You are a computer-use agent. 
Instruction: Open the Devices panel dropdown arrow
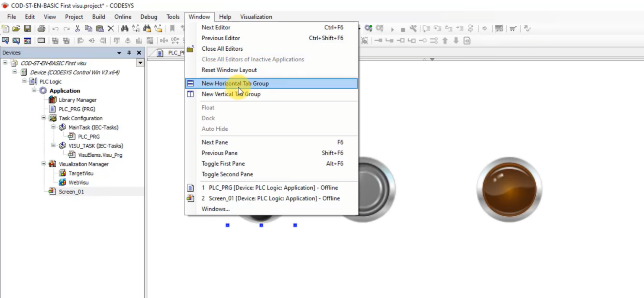click(119, 53)
